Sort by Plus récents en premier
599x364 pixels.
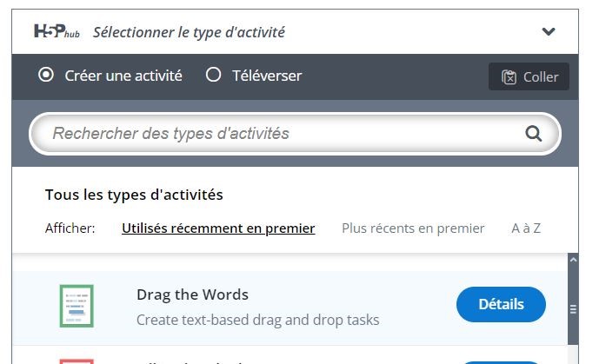click(413, 228)
